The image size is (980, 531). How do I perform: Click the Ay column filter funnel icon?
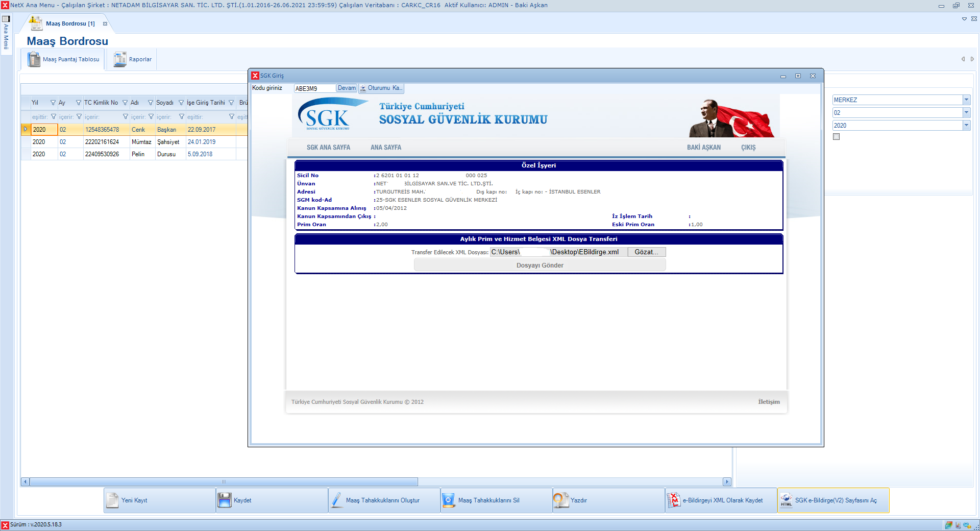click(78, 103)
